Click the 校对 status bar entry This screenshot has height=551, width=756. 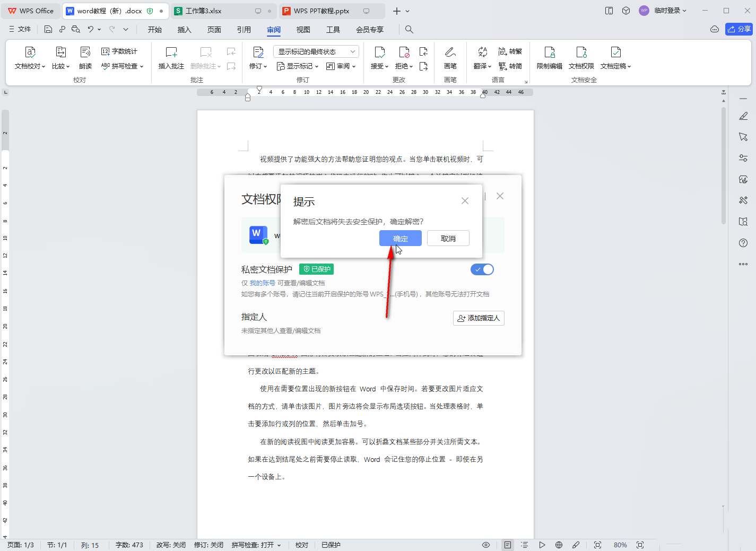point(302,545)
